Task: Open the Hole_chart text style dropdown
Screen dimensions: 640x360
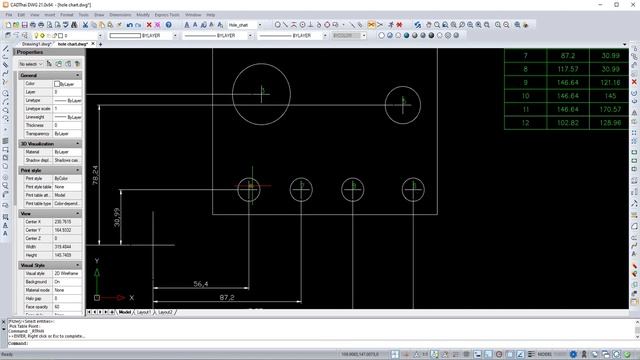Action: (x=260, y=25)
